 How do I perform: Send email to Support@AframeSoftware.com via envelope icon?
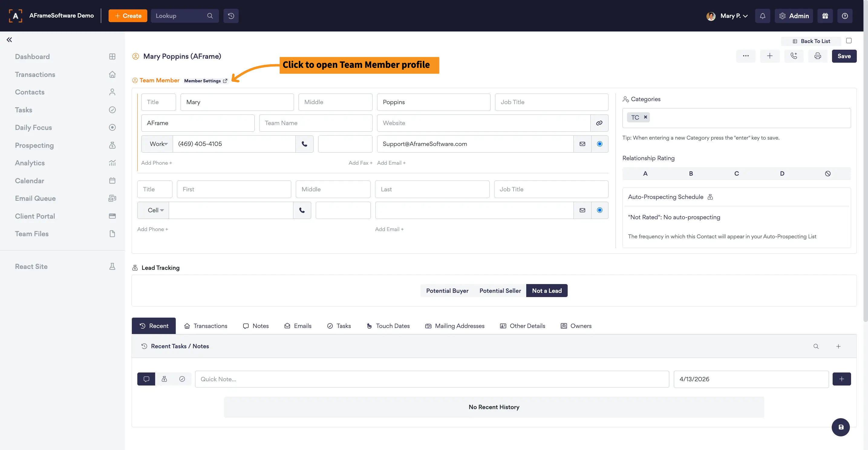point(582,144)
